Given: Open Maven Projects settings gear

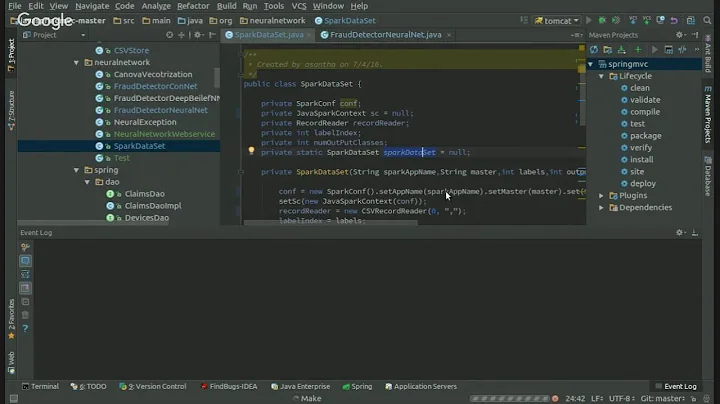Looking at the screenshot, I should (x=680, y=35).
